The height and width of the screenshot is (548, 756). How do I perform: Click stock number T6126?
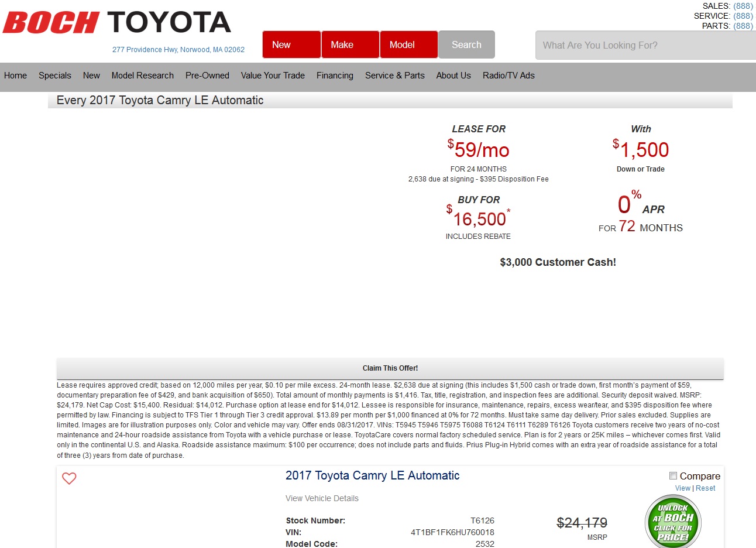tap(482, 520)
